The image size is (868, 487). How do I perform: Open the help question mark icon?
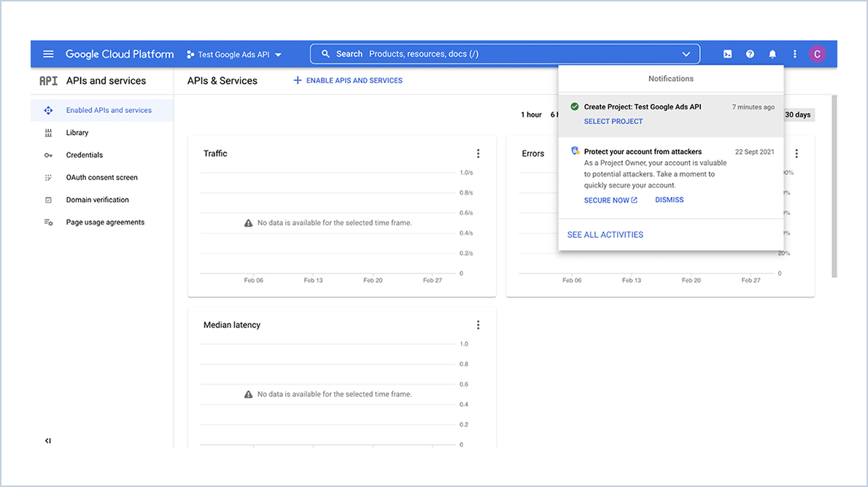[750, 53]
